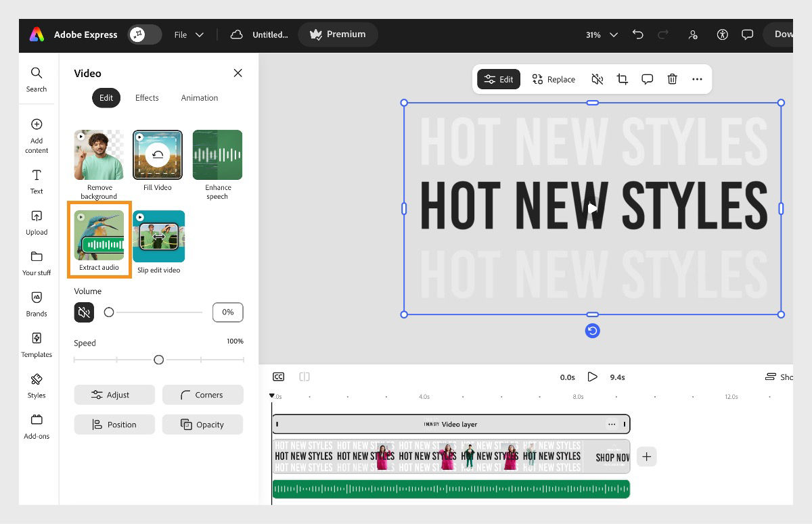812x524 pixels.
Task: Switch to the Edit tab
Action: [x=106, y=98]
